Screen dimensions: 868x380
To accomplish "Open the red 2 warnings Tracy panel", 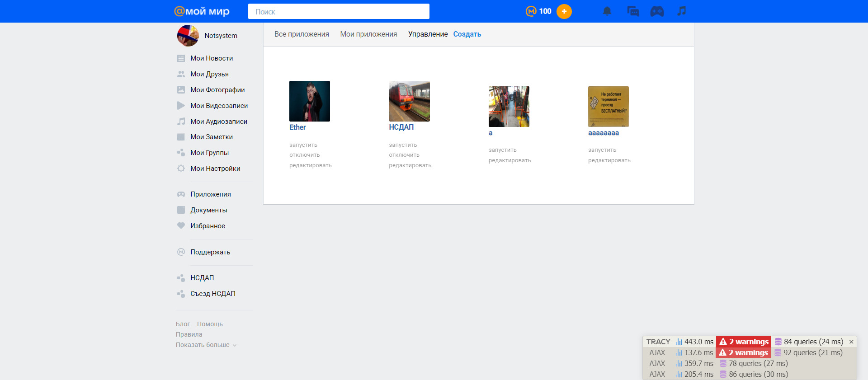I will pos(744,342).
